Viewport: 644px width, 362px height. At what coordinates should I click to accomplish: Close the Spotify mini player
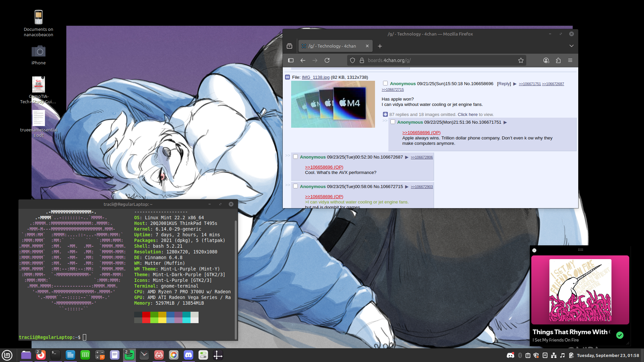pyautogui.click(x=534, y=250)
